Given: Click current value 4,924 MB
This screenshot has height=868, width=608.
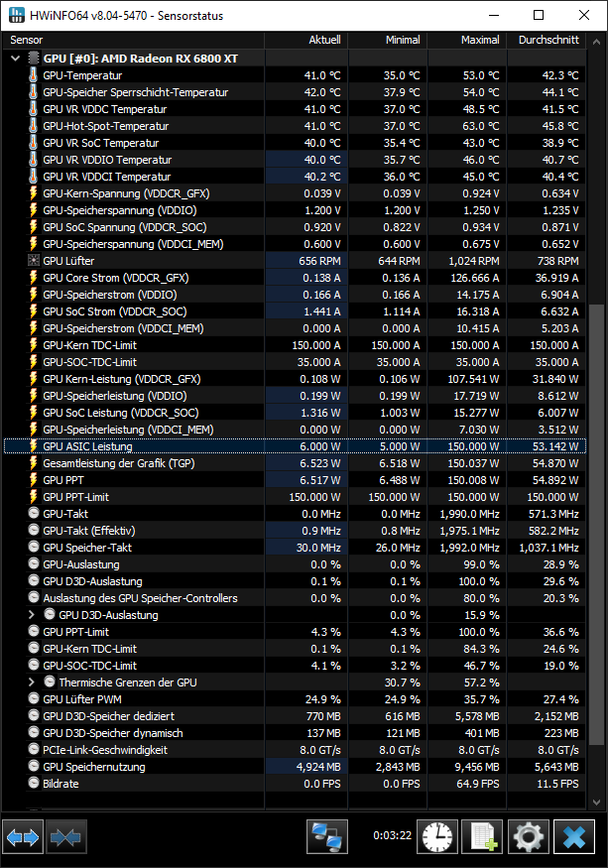Looking at the screenshot, I should [x=318, y=767].
